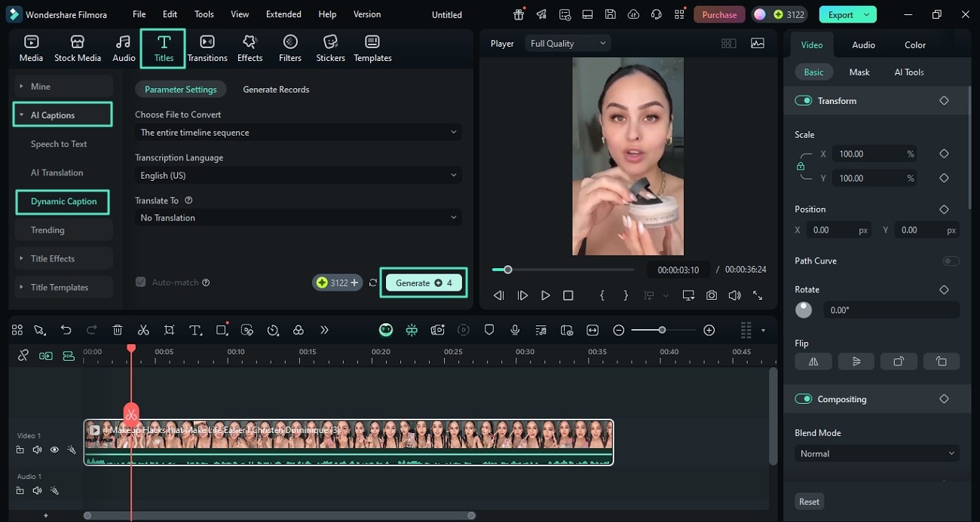Flip the clip vertically
The image size is (980, 522).
pos(856,362)
